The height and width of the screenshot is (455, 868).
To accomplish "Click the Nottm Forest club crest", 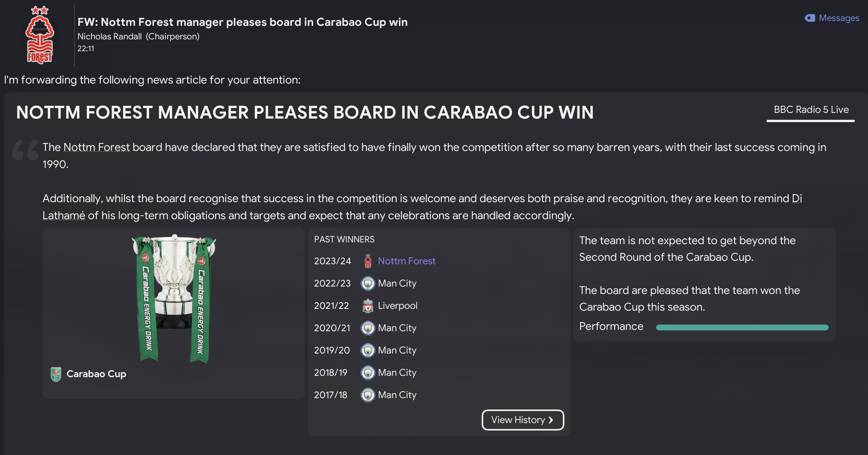I will coord(40,35).
